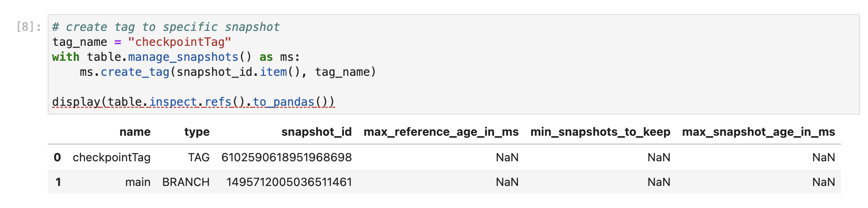Click the main branch name cell
This screenshot has height=208, width=868.
138,182
